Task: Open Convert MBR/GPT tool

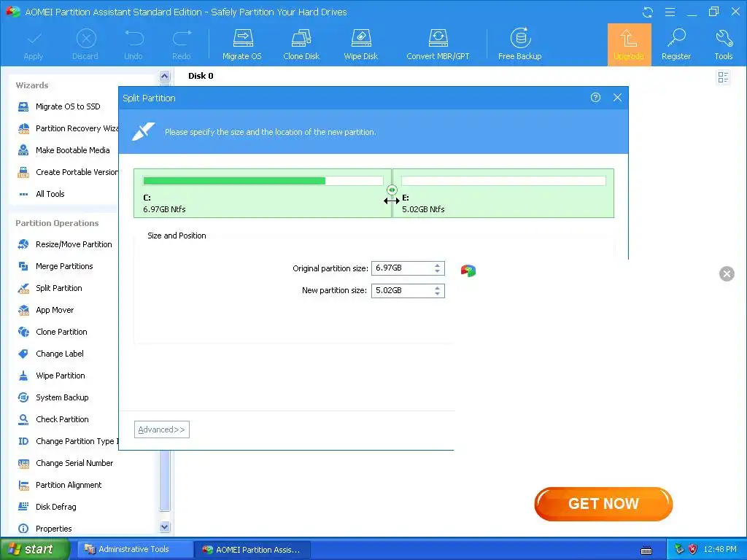Action: click(438, 44)
